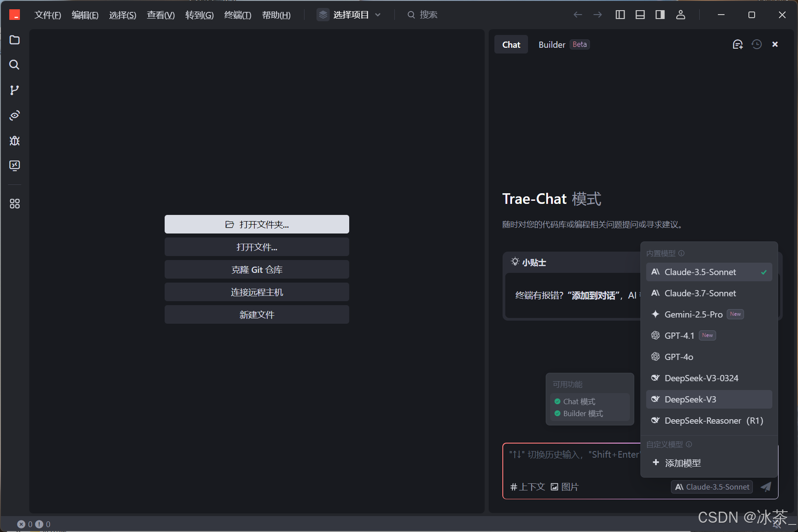Click the 打开文件夹... button

(257, 224)
